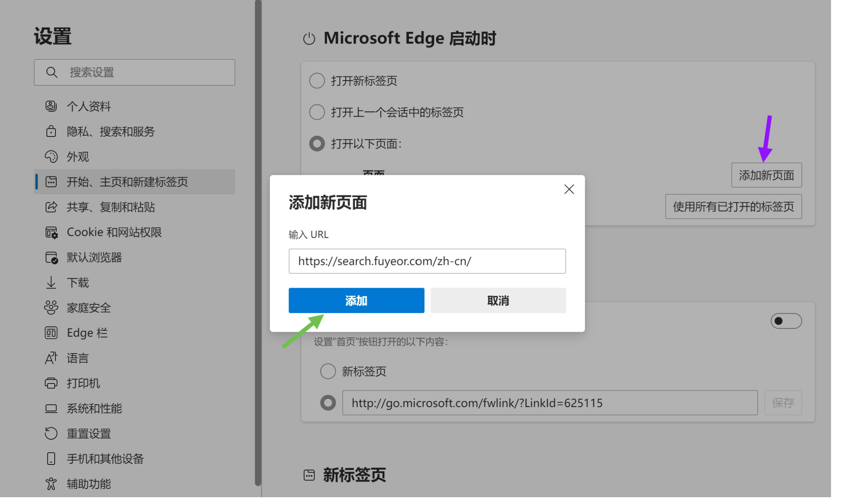Click the 语言 language icon

[51, 358]
